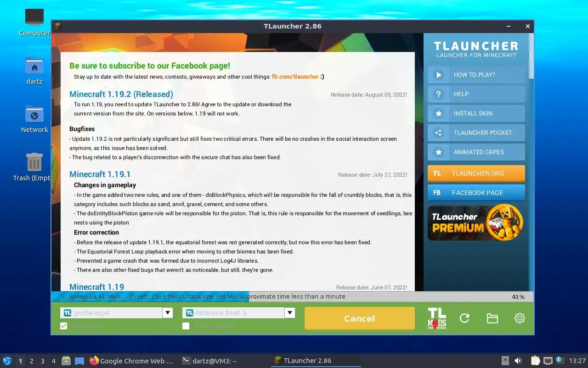Click the star icon beside INSTALL SKIN

(x=439, y=114)
